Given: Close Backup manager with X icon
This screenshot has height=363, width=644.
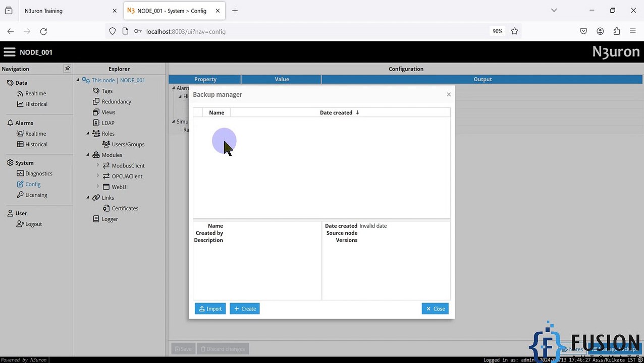Looking at the screenshot, I should tap(449, 94).
